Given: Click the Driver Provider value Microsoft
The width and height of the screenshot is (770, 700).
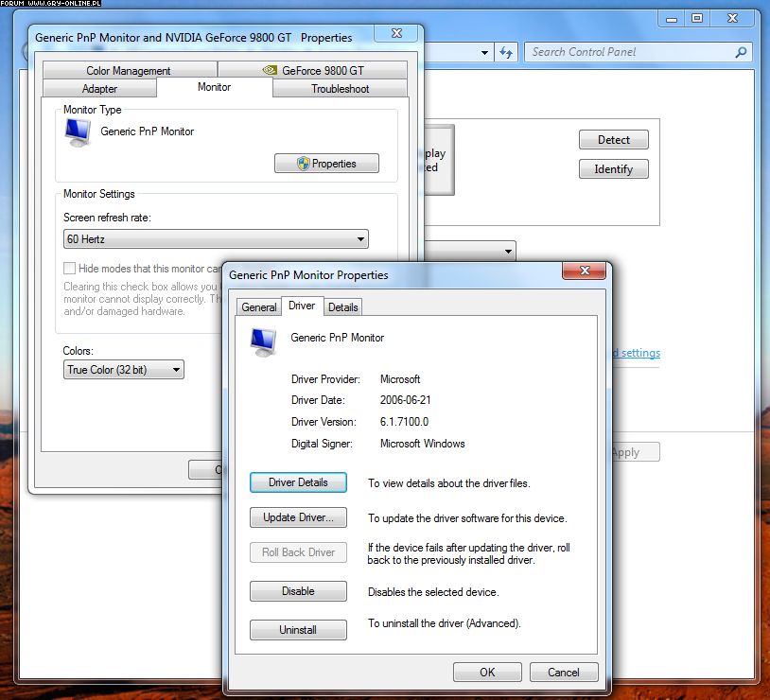Looking at the screenshot, I should tap(400, 379).
